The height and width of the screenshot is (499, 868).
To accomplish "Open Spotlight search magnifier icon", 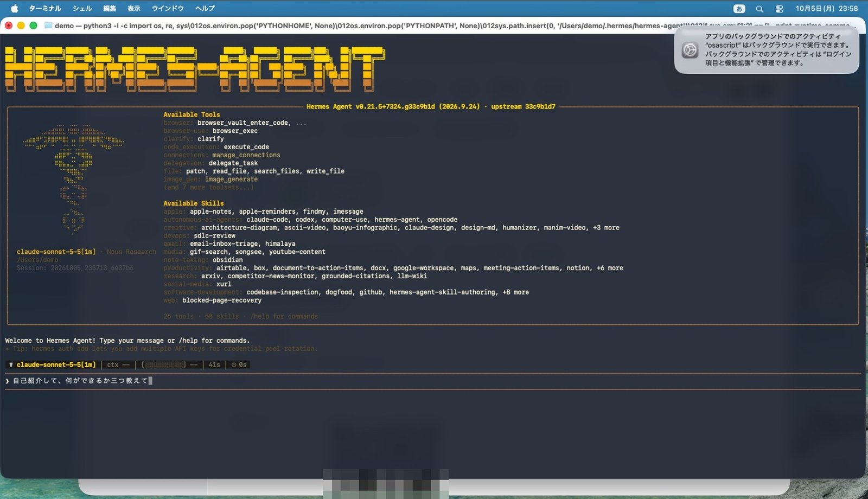I will 759,9.
